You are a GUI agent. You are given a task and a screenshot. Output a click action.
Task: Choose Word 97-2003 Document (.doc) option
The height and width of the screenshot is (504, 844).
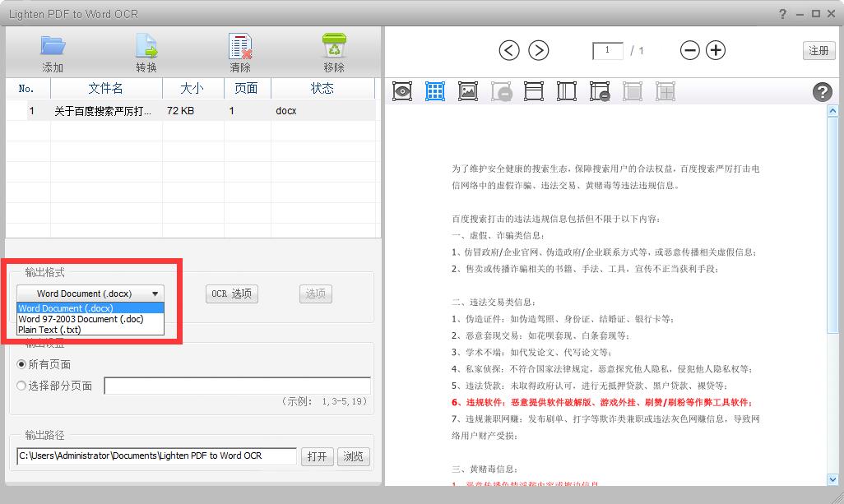click(x=90, y=319)
